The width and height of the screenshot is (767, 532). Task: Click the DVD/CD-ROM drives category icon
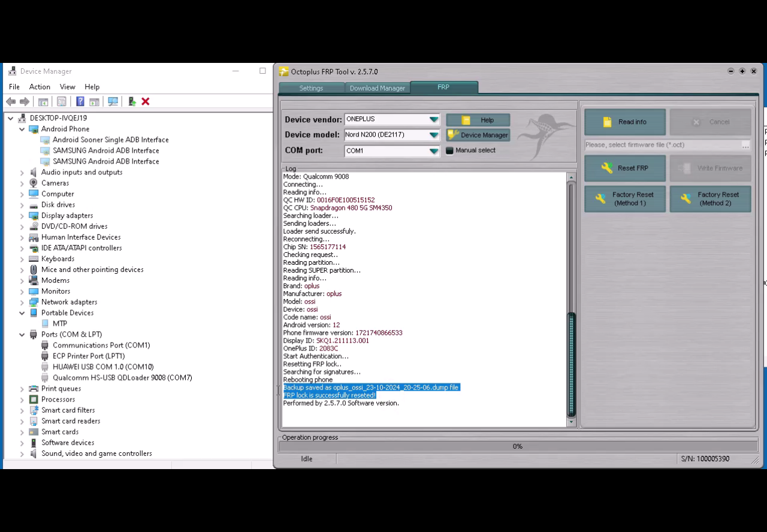click(34, 226)
